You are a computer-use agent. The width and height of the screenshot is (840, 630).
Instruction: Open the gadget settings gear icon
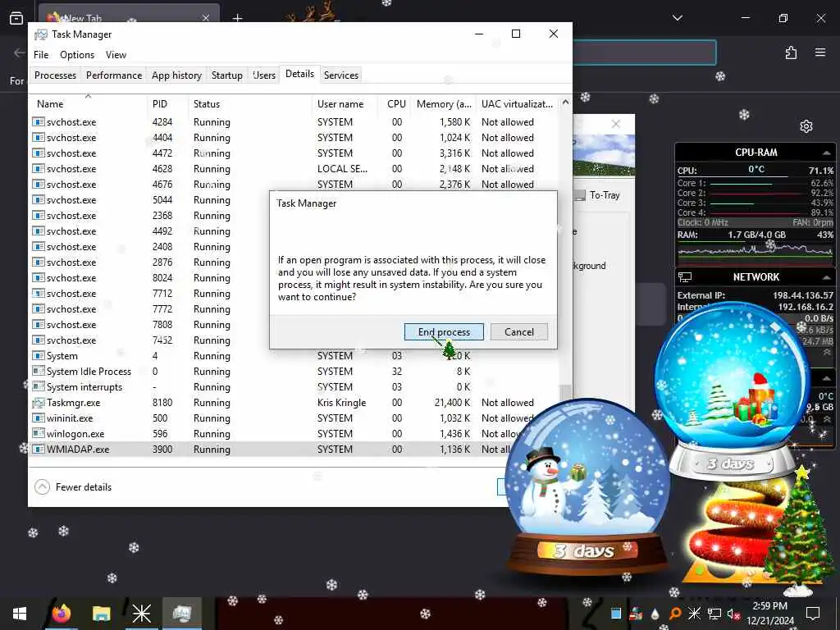[806, 126]
